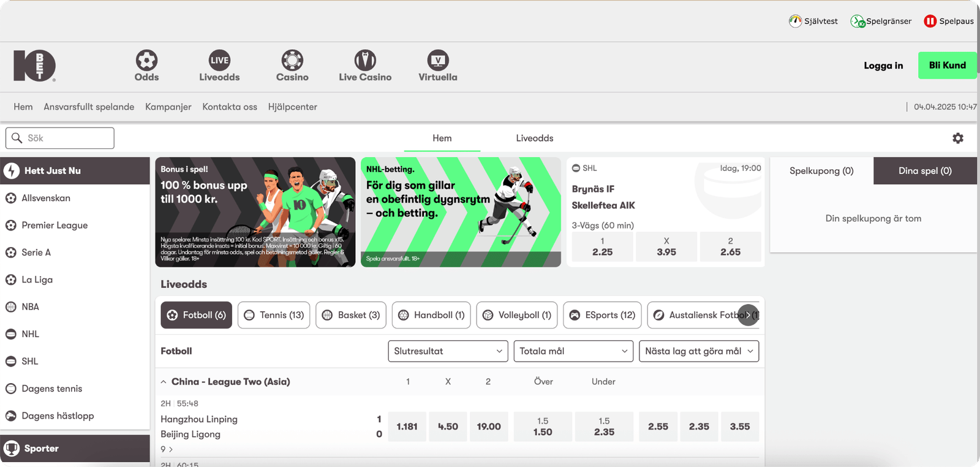This screenshot has width=980, height=467.
Task: Select ESports (12) sport filter
Action: [x=603, y=315]
